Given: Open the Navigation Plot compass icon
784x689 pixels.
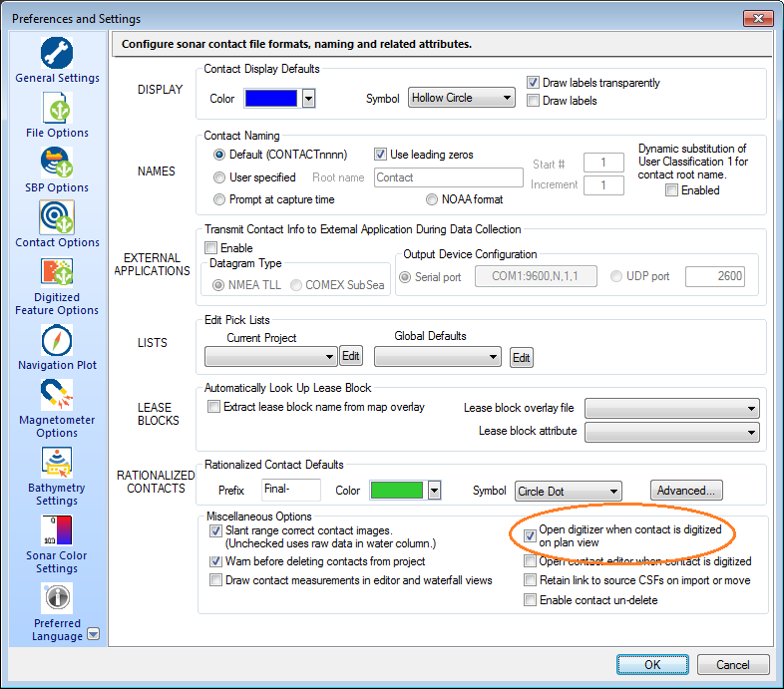Looking at the screenshot, I should point(57,341).
